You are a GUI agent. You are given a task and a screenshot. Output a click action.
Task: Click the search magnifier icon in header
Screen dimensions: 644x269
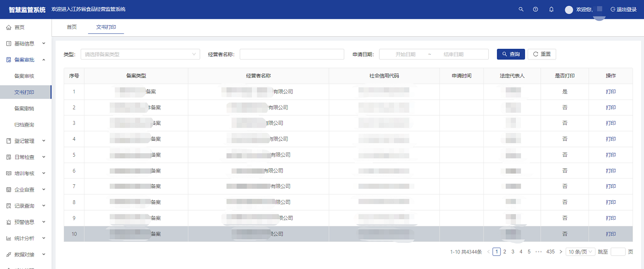click(x=521, y=9)
